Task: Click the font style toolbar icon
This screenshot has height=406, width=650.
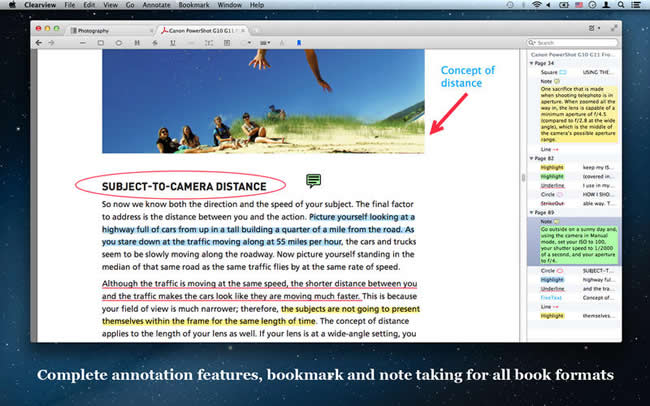Action: 282,43
